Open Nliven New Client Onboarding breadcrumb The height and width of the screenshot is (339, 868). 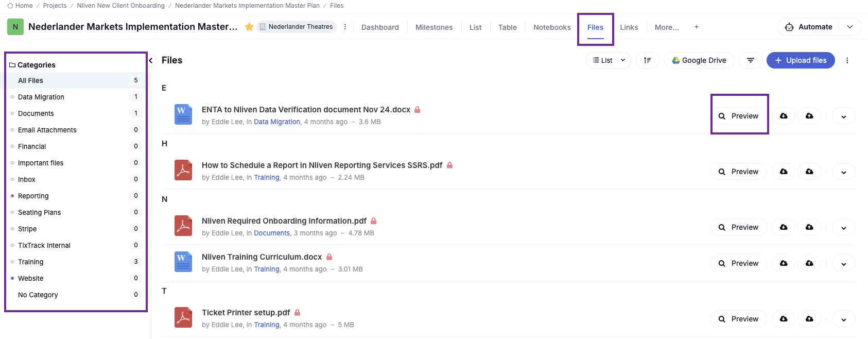(x=121, y=6)
